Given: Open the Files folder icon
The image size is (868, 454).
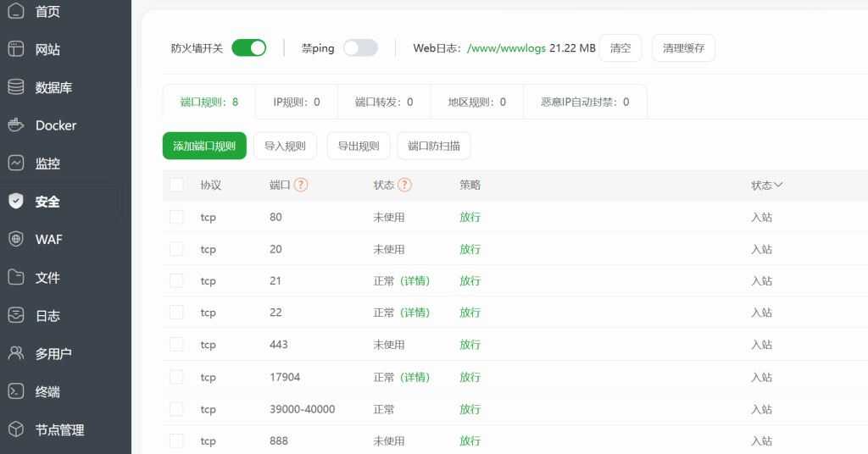Looking at the screenshot, I should [16, 278].
